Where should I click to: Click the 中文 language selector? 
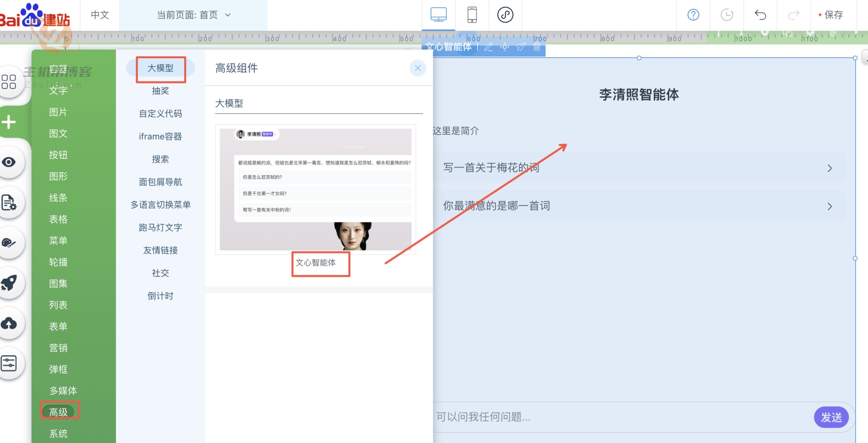pos(100,15)
